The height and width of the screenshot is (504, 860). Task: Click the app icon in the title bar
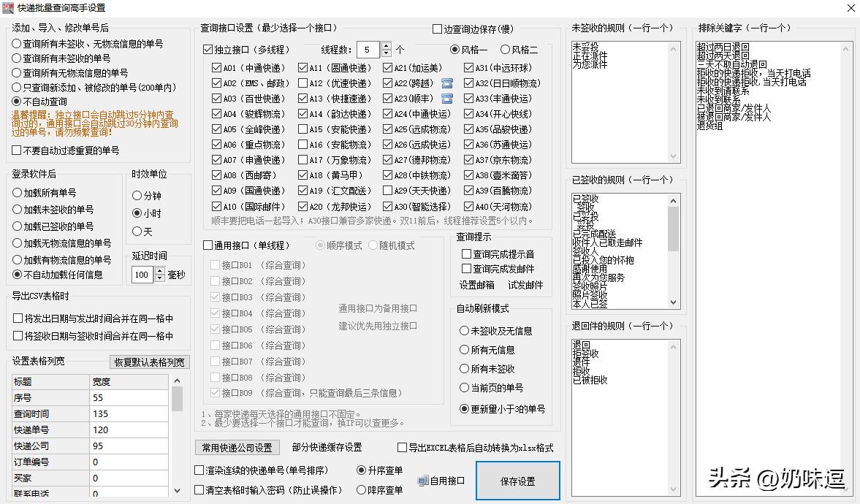[8, 8]
